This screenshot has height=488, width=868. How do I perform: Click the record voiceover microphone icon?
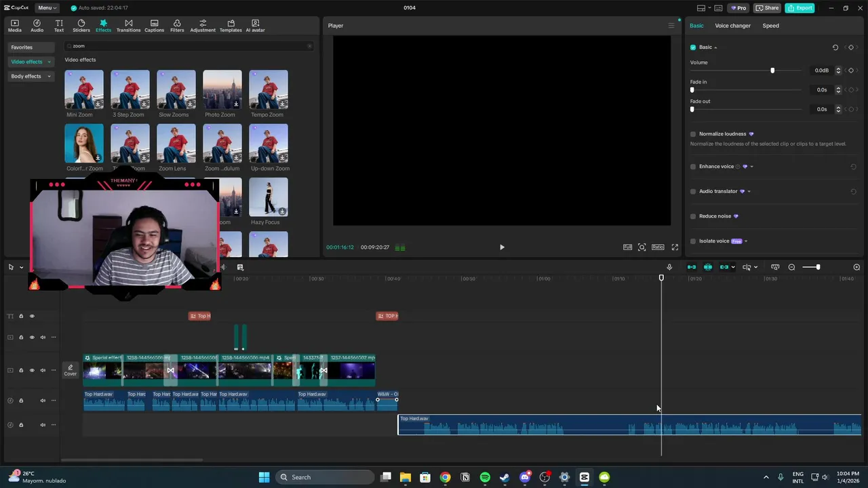click(669, 267)
